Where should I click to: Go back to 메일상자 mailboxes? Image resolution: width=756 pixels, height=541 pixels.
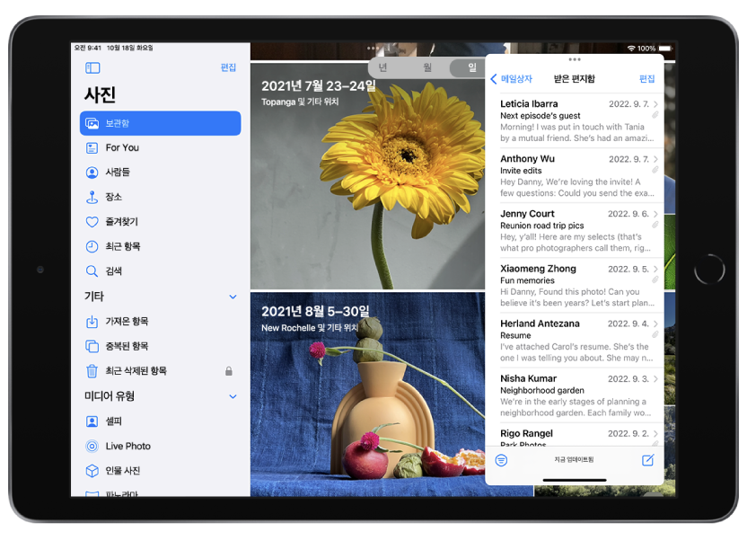[512, 79]
